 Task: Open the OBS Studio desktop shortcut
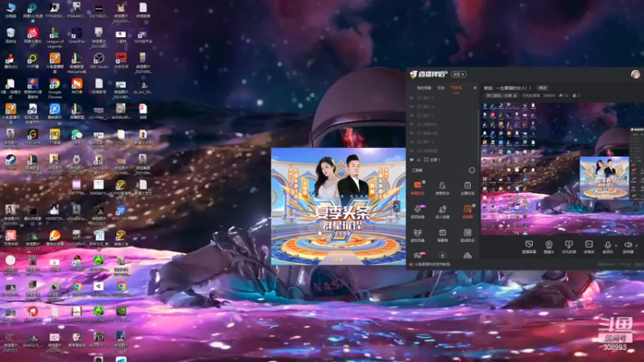98,61
